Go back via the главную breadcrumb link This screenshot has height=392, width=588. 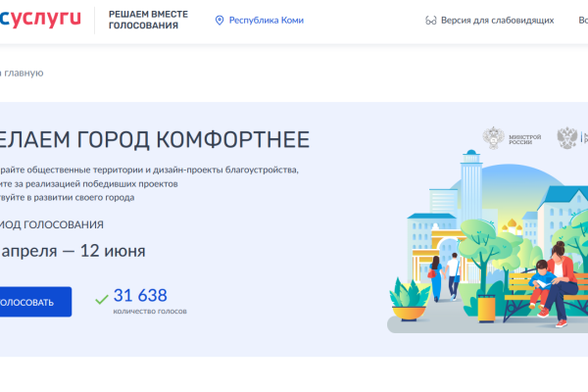[23, 73]
